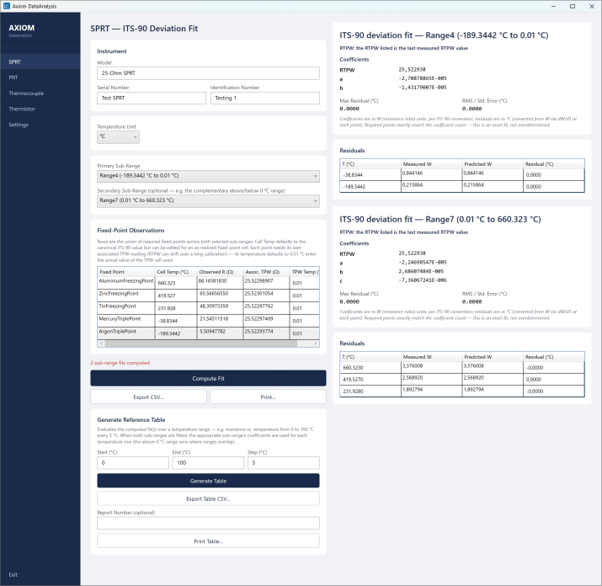Click Observed R cell 48.30973359
602x586 pixels.
(220, 308)
